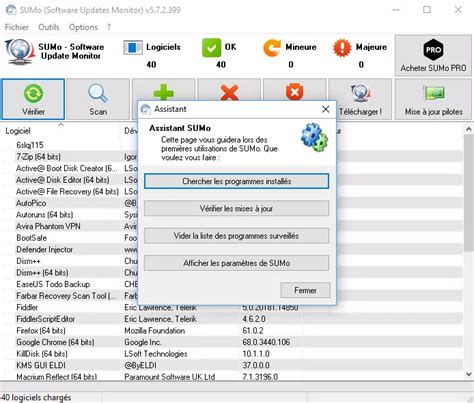474x403 pixels.
Task: Click the orange Mineure update icon
Action: click(272, 48)
